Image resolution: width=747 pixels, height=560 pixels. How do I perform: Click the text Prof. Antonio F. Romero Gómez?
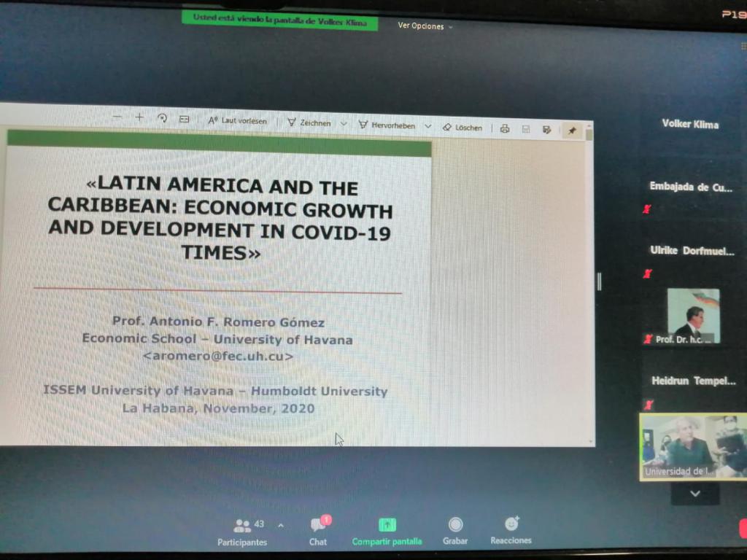(219, 322)
